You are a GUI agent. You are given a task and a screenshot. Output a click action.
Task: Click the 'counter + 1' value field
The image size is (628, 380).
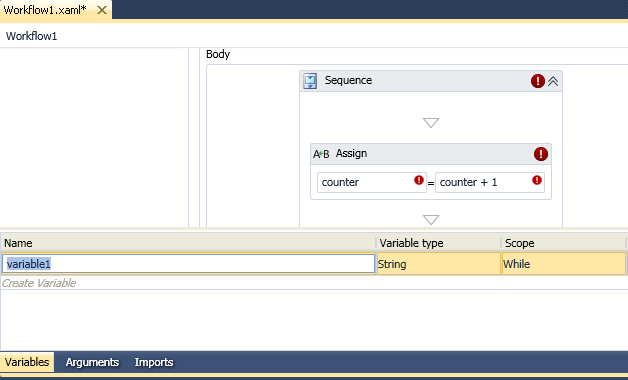(x=489, y=183)
